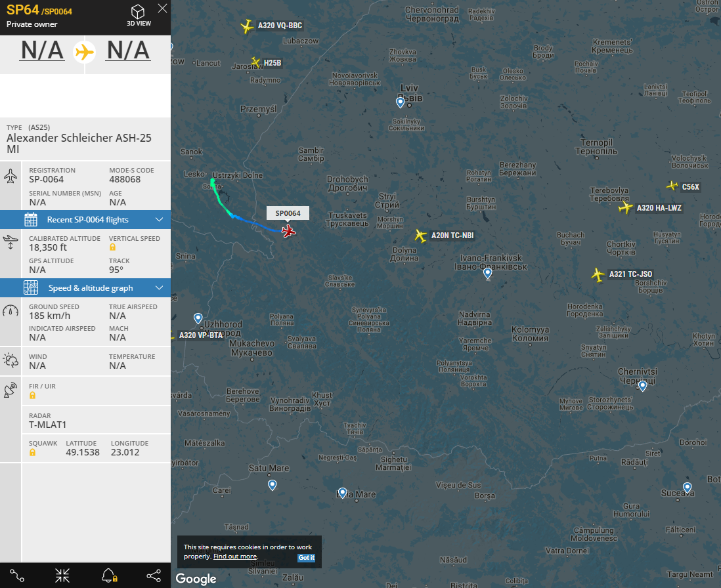Click the locked alert bell icon
The image size is (721, 588).
[x=110, y=576]
